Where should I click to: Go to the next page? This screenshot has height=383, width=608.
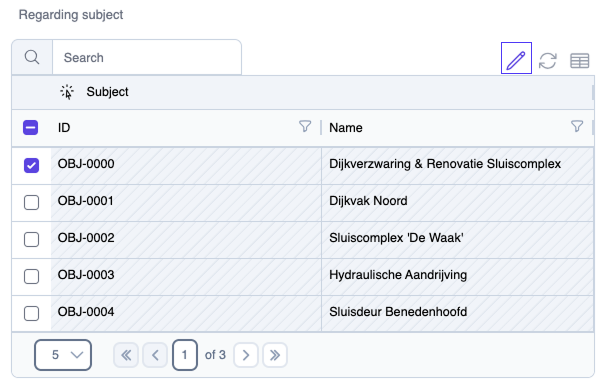point(246,355)
